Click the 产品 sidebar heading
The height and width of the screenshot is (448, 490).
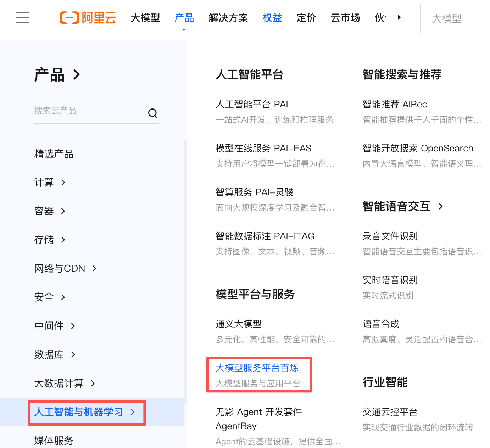[49, 75]
